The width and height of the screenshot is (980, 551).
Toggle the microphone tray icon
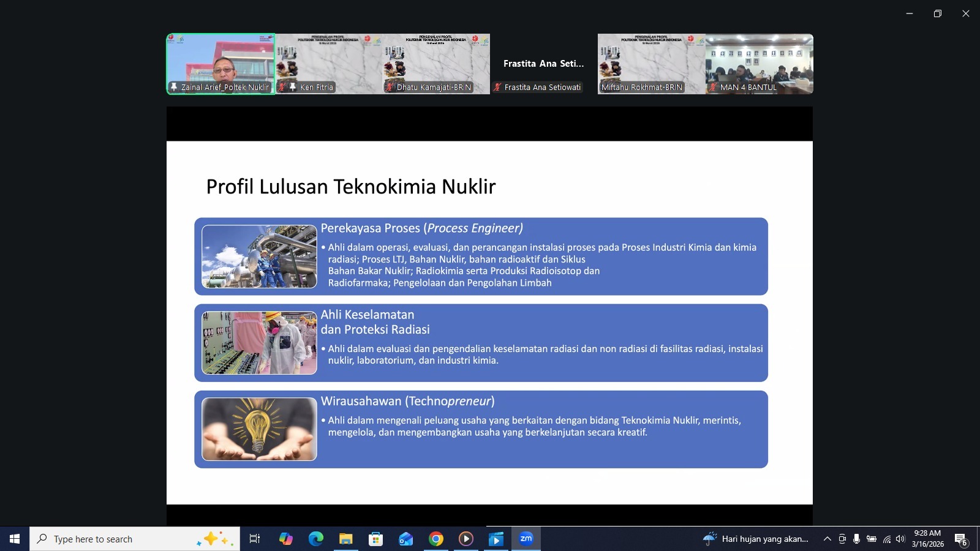tap(856, 539)
